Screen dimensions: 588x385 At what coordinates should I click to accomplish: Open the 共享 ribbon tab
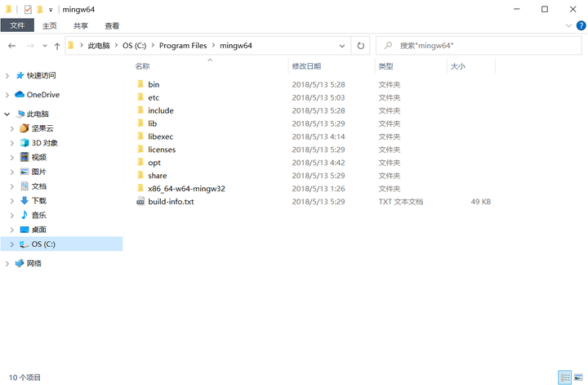click(x=81, y=25)
